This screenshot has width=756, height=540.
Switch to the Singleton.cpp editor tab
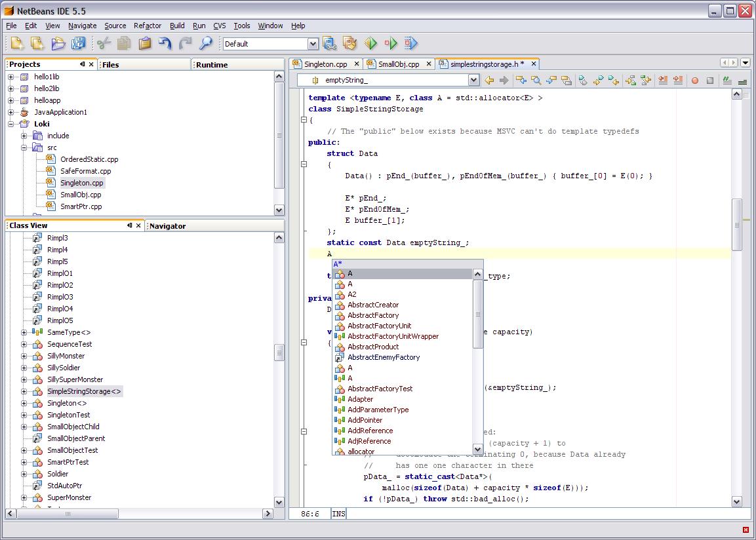(325, 64)
